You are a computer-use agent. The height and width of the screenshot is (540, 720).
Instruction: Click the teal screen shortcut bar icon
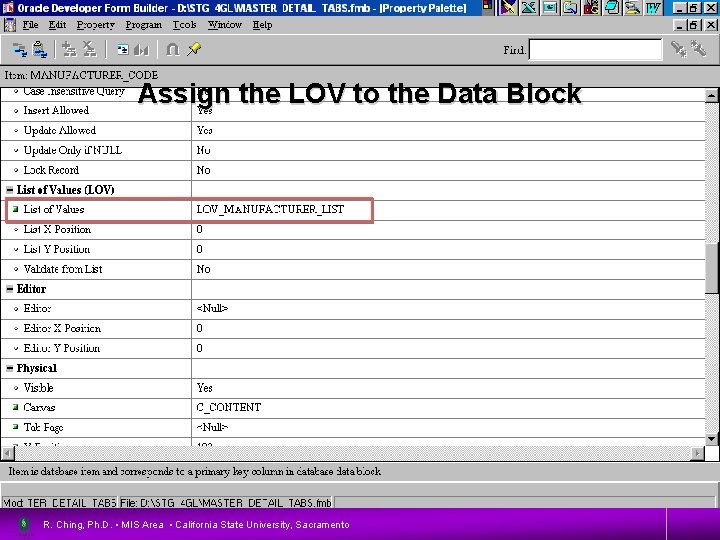point(550,8)
